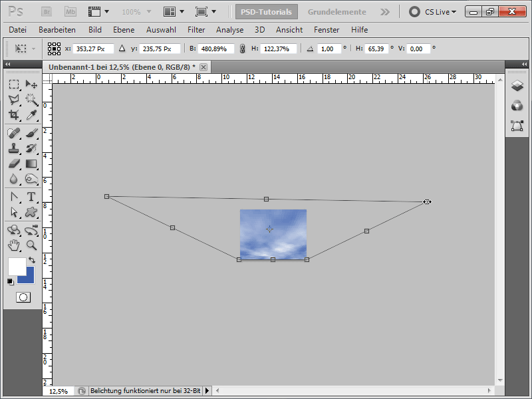Select the Rectangular Marquee tool
Screen dimensions: 532x399
tap(13, 84)
